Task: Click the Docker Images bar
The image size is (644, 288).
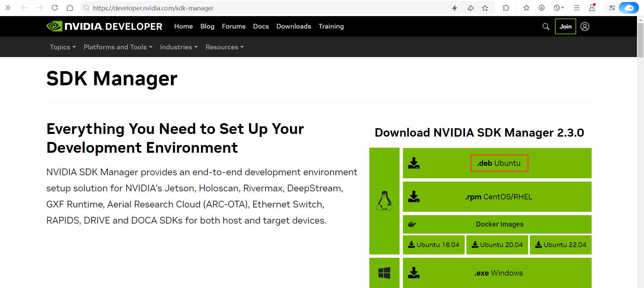Action: click(x=497, y=224)
